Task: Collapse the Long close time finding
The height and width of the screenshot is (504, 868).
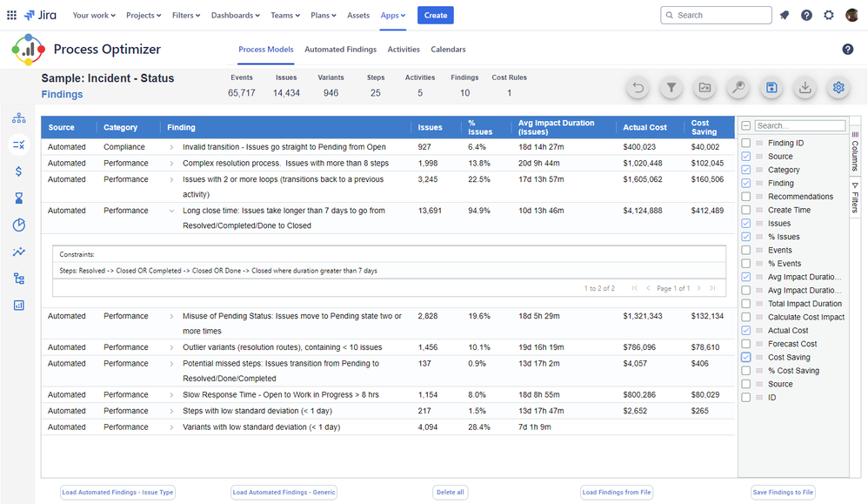Action: point(172,211)
